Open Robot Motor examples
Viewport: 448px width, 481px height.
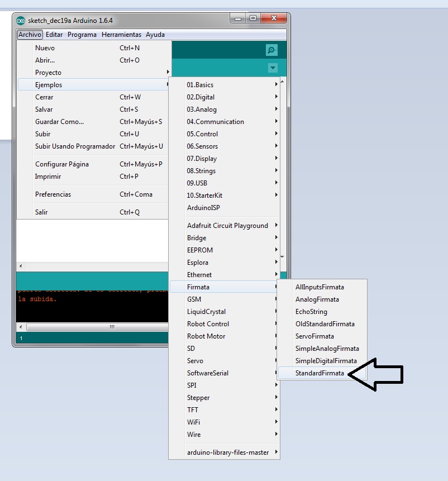tap(224, 336)
